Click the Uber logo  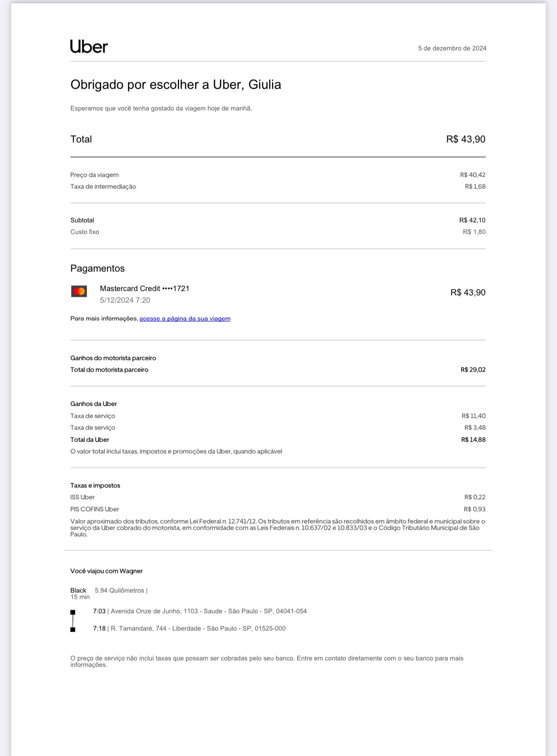coord(89,47)
